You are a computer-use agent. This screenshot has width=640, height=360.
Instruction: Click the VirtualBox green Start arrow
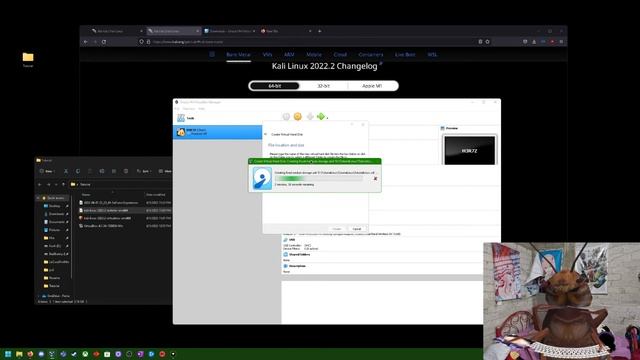tap(321, 117)
